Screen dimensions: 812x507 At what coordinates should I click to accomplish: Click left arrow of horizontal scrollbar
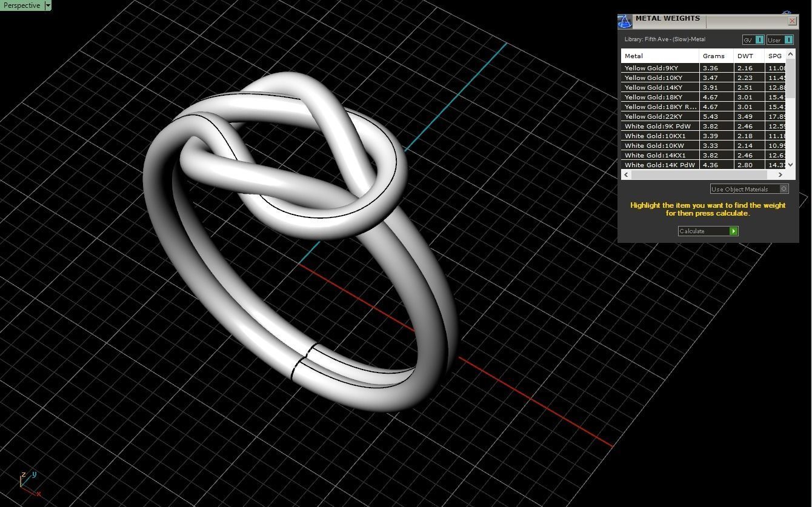(x=626, y=174)
